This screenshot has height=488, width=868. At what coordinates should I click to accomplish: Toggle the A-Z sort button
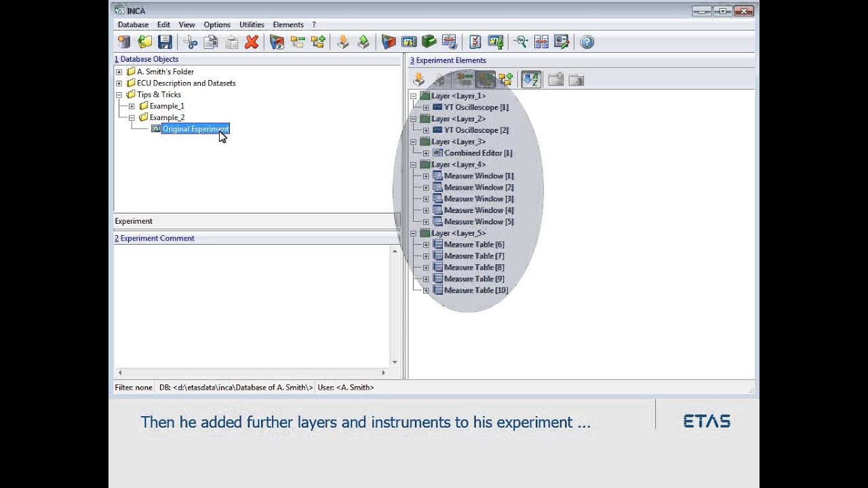531,80
